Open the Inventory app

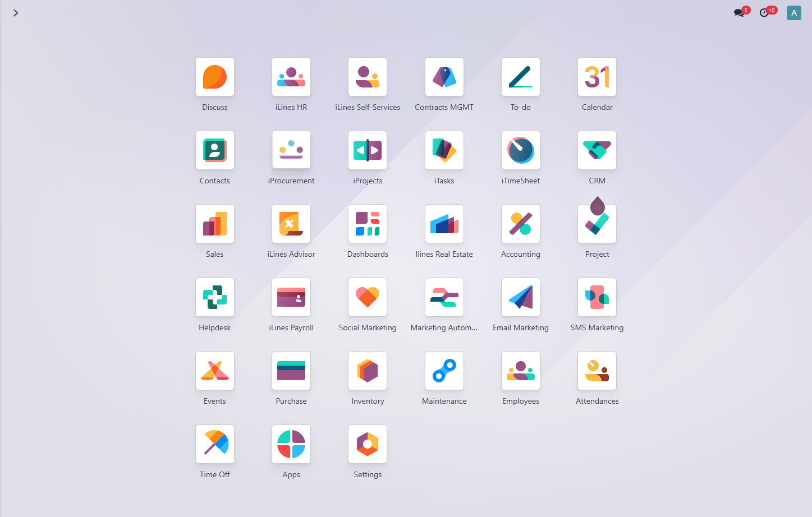[x=368, y=371]
